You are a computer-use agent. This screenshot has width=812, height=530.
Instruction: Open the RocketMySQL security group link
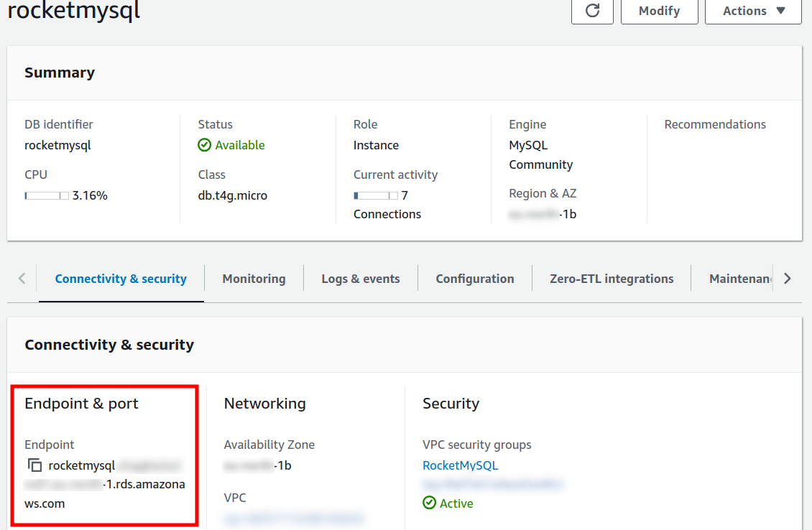click(x=460, y=465)
